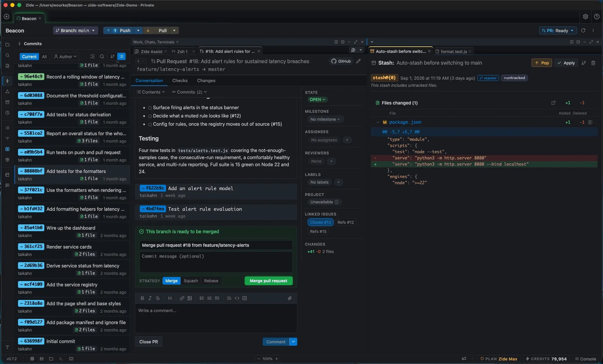Click the optional commit message field
Viewport: 603px width, 364px height.
(x=216, y=262)
